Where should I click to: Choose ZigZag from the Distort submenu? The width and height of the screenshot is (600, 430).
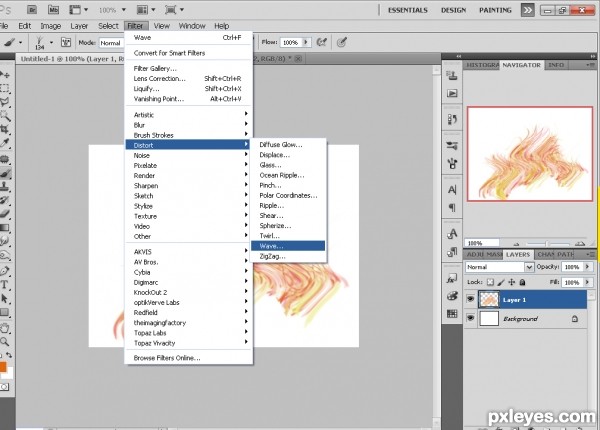[288, 256]
